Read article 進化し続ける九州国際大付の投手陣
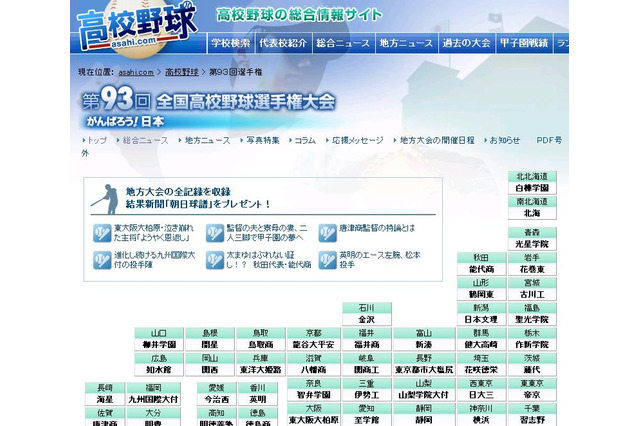The image size is (640, 426). coord(154,260)
